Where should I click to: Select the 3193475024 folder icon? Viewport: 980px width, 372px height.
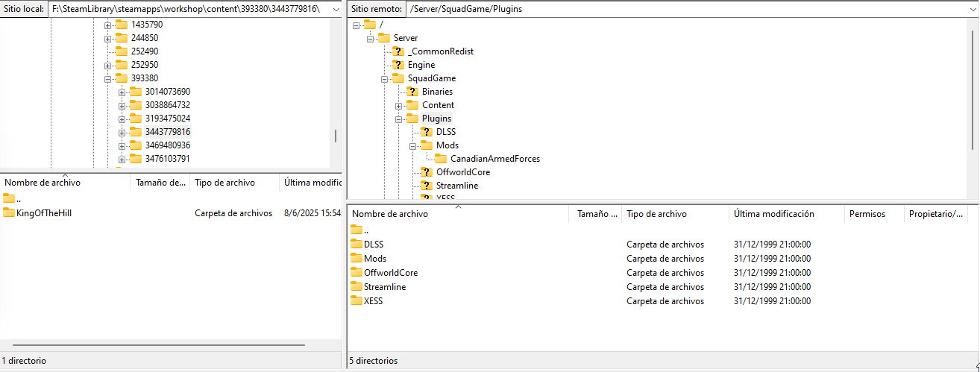(x=135, y=119)
